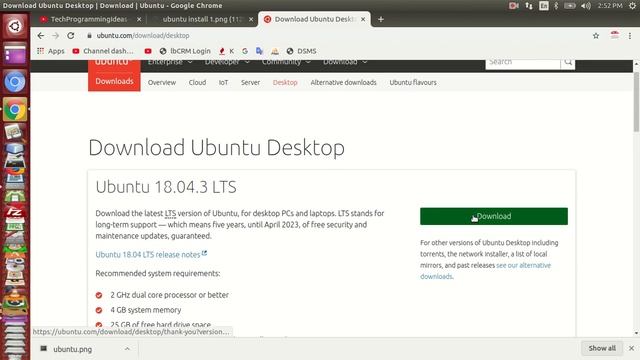
Task: Follow the see our alternative downloads link
Action: [523, 265]
